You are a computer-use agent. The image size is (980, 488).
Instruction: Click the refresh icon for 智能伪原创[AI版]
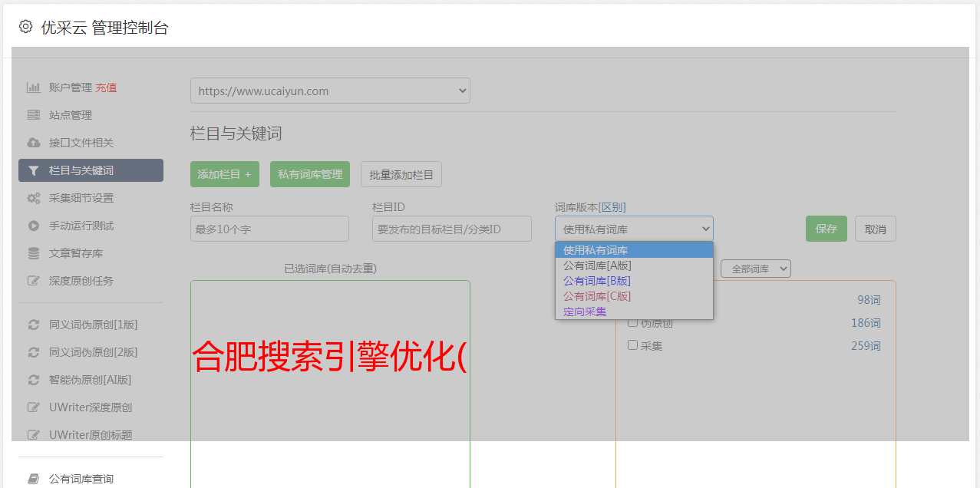[x=33, y=380]
